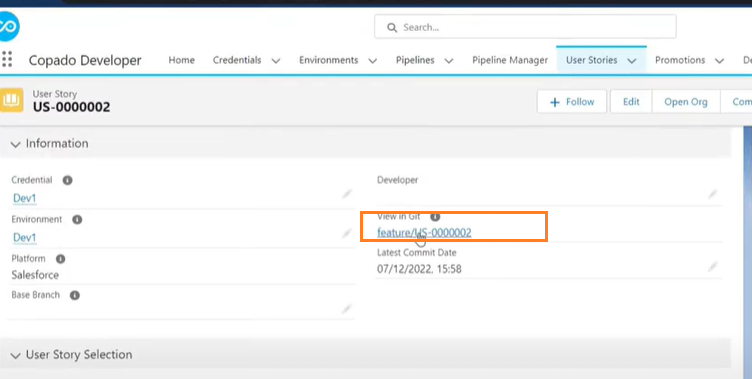Collapse the User Story Selection section
752x379 pixels.
pos(15,355)
